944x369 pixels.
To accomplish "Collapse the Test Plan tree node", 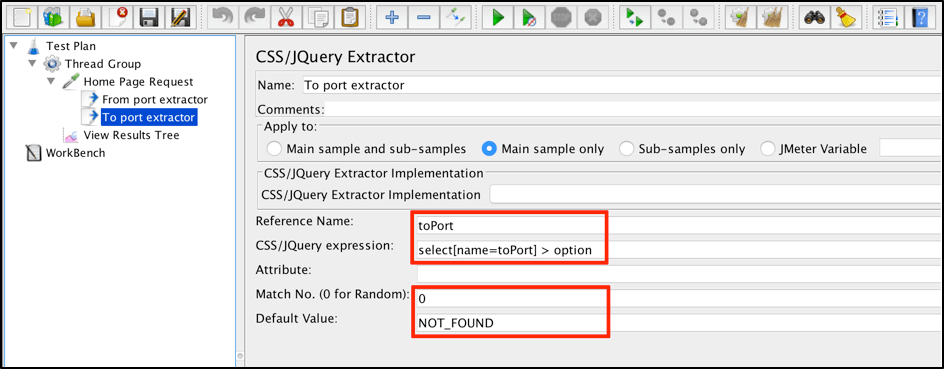I will pyautogui.click(x=14, y=46).
